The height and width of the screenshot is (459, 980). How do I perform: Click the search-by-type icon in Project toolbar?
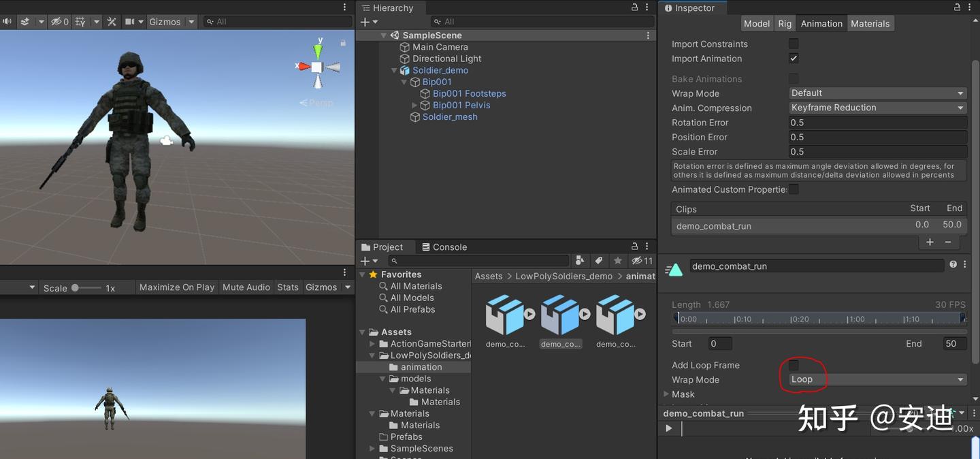point(579,260)
